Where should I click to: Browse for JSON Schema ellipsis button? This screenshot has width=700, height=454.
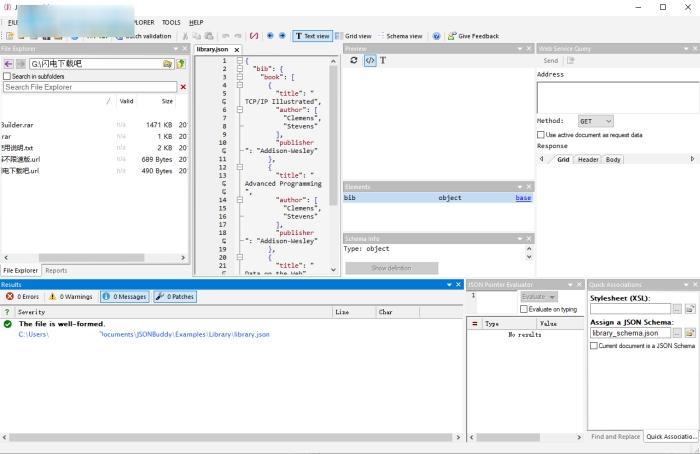pos(677,333)
